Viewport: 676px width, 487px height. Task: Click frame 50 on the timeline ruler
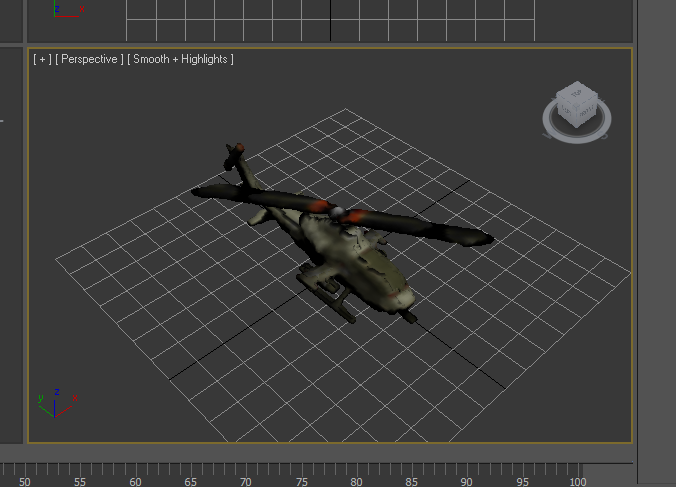(24, 481)
